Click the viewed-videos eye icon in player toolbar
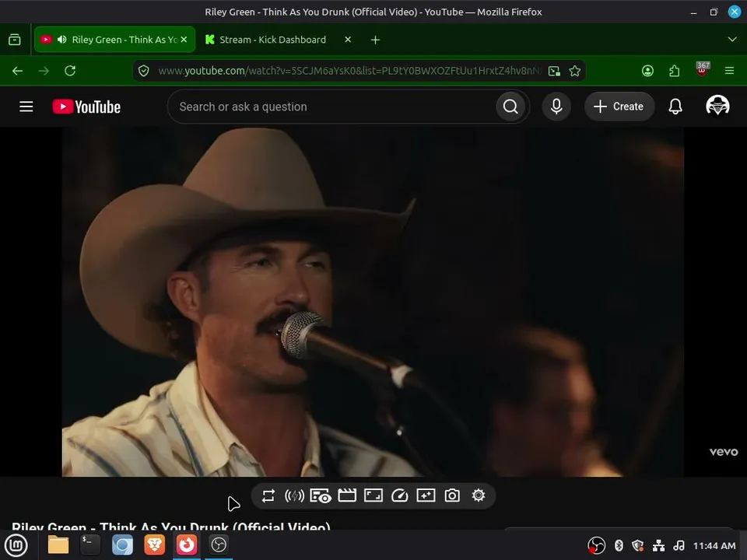747x560 pixels. click(321, 495)
